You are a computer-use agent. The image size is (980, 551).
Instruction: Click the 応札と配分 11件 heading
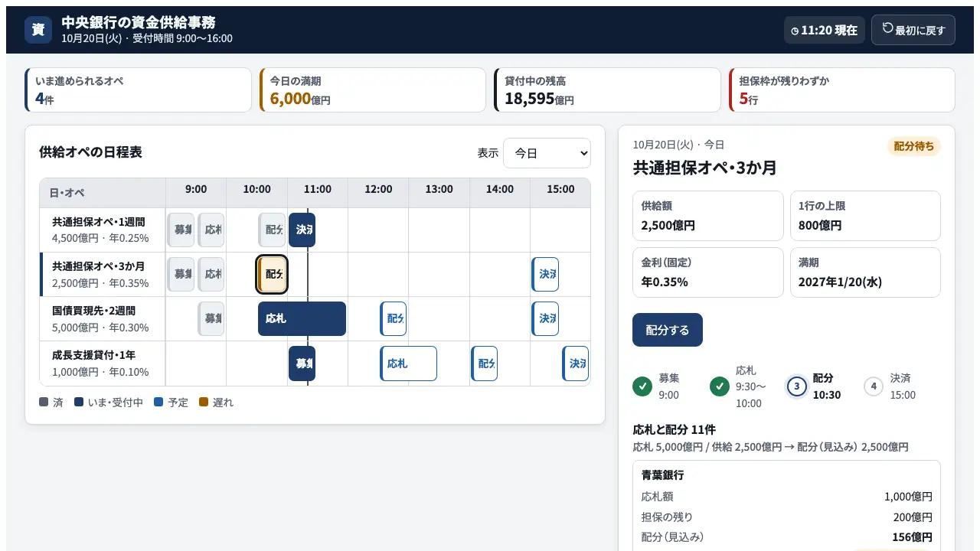675,429
